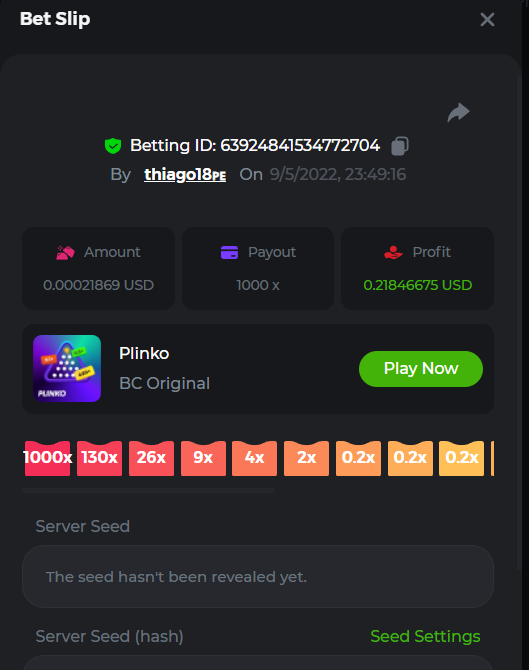
Task: Open thiago18PE user profile link
Action: [x=185, y=174]
